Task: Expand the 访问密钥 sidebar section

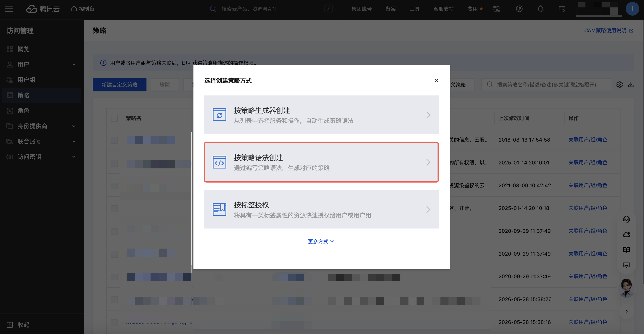Action: tap(41, 157)
